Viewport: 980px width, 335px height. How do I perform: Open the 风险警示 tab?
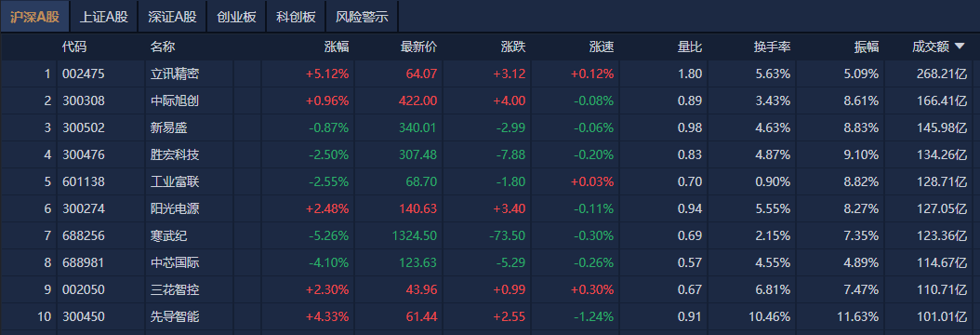click(x=362, y=17)
